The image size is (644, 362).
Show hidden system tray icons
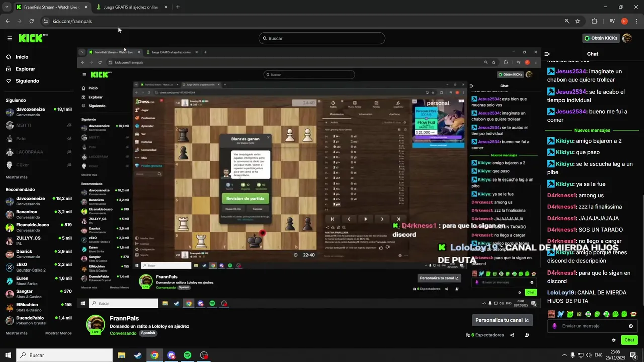click(564, 355)
